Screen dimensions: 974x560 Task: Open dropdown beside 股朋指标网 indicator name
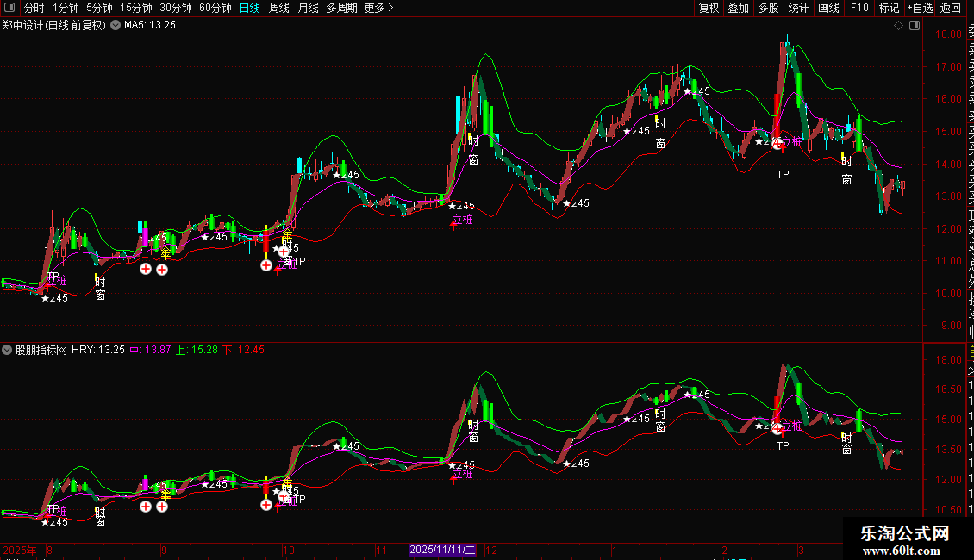(7, 350)
